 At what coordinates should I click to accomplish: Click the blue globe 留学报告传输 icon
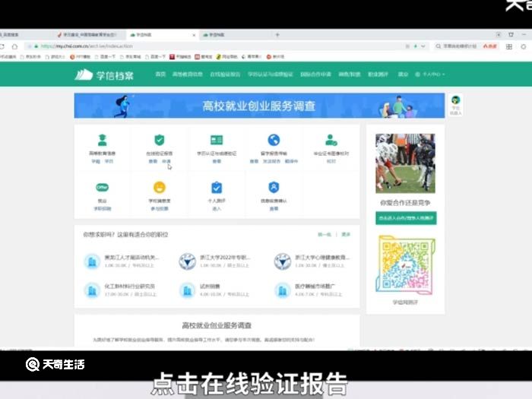(x=274, y=140)
